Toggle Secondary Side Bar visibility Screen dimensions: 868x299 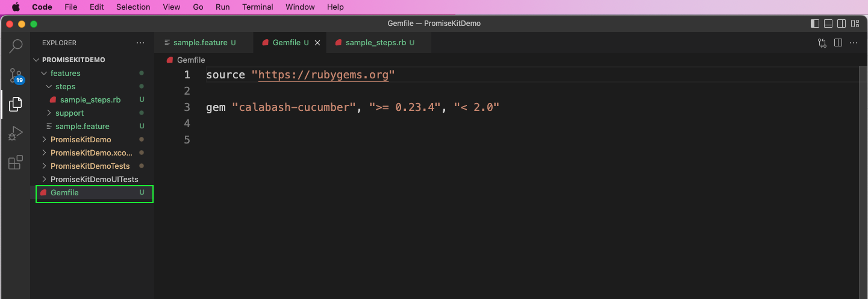pyautogui.click(x=842, y=24)
